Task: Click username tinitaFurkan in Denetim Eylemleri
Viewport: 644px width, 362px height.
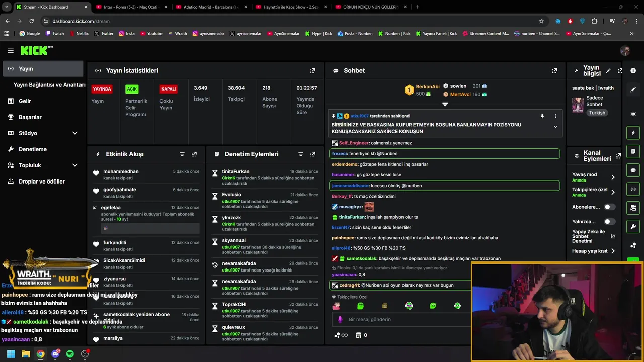Action: click(235, 172)
